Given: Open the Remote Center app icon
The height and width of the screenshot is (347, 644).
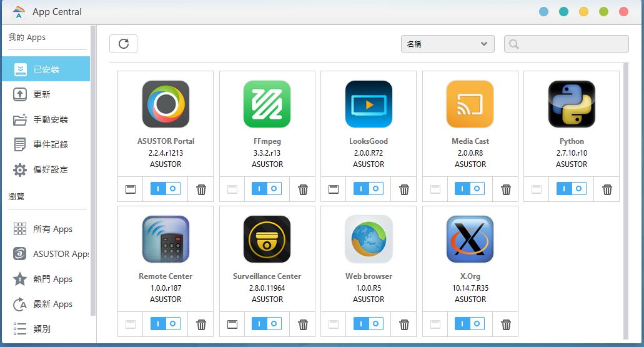Looking at the screenshot, I should (166, 239).
